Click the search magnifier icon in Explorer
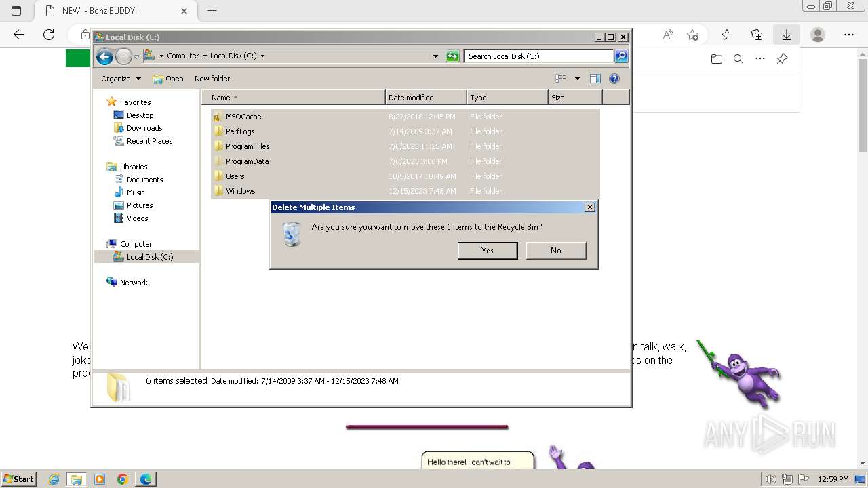Viewport: 868px width, 488px height. [621, 56]
